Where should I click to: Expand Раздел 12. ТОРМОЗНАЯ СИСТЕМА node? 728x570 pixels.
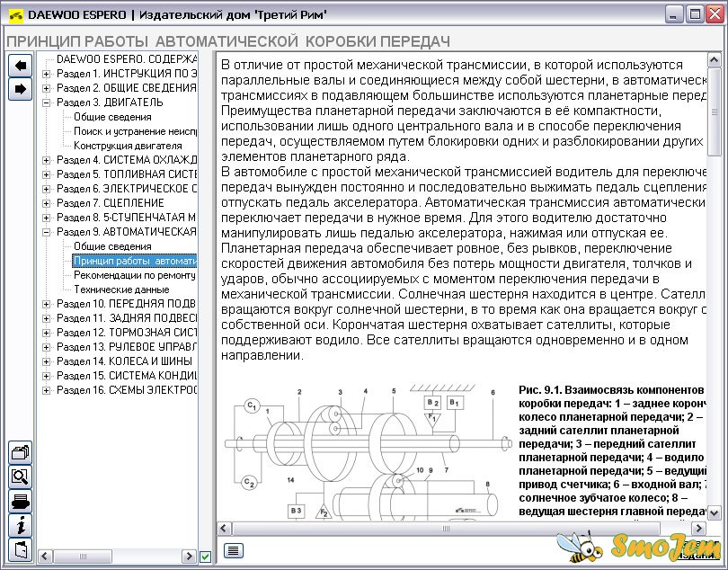(46, 333)
